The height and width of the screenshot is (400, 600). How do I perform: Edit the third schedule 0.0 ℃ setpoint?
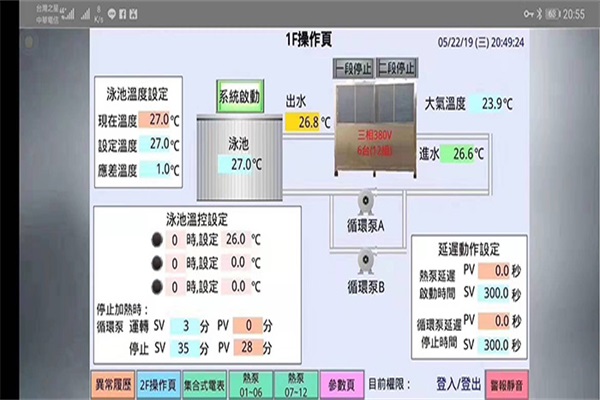(x=236, y=286)
